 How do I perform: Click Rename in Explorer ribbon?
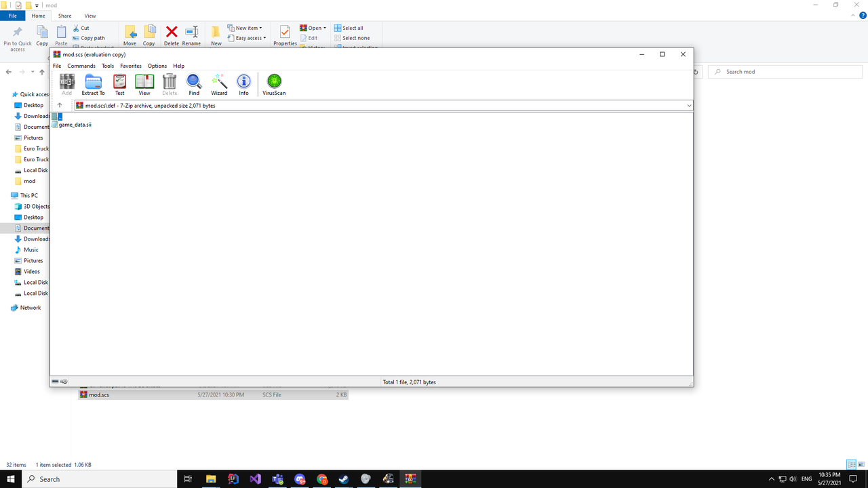click(x=191, y=35)
